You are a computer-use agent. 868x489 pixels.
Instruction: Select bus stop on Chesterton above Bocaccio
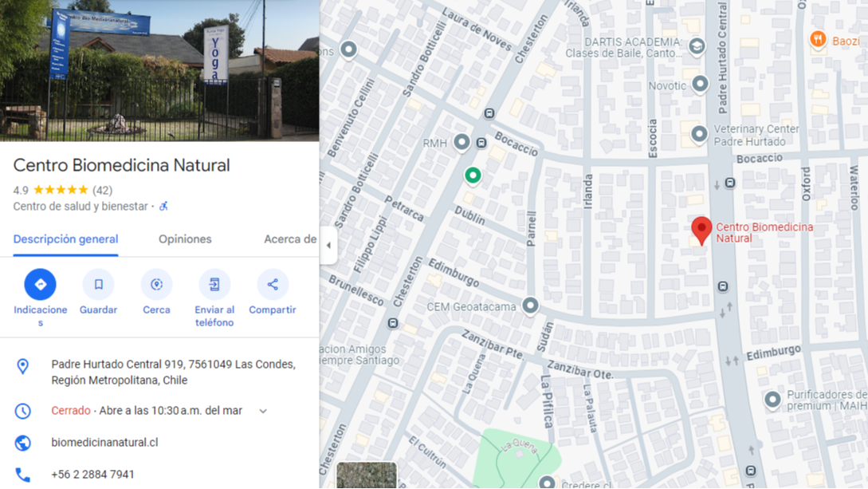click(x=489, y=113)
